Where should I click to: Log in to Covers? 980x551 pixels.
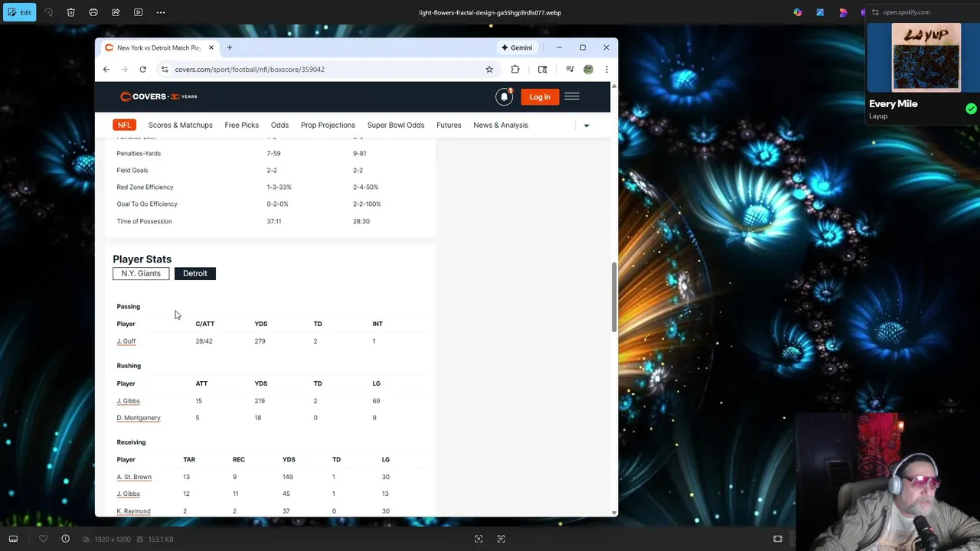pos(540,96)
